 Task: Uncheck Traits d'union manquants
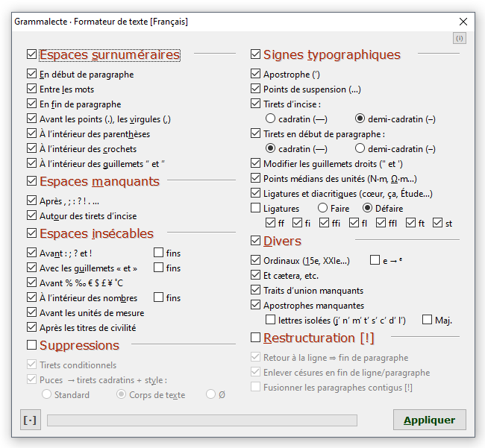point(255,289)
